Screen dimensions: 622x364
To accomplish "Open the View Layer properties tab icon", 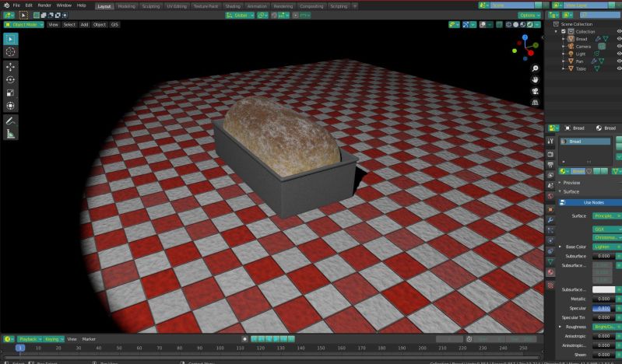I will 550,175.
